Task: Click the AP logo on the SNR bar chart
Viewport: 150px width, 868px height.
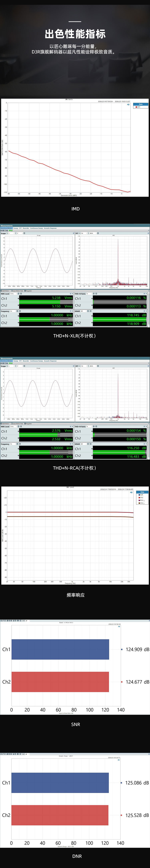Action: [x=119, y=626]
